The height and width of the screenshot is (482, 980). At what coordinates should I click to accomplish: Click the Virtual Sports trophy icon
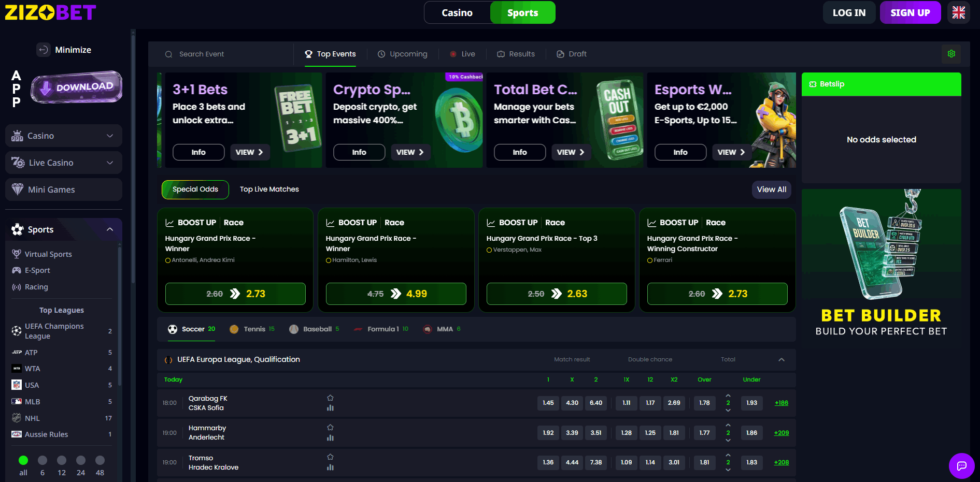(17, 254)
